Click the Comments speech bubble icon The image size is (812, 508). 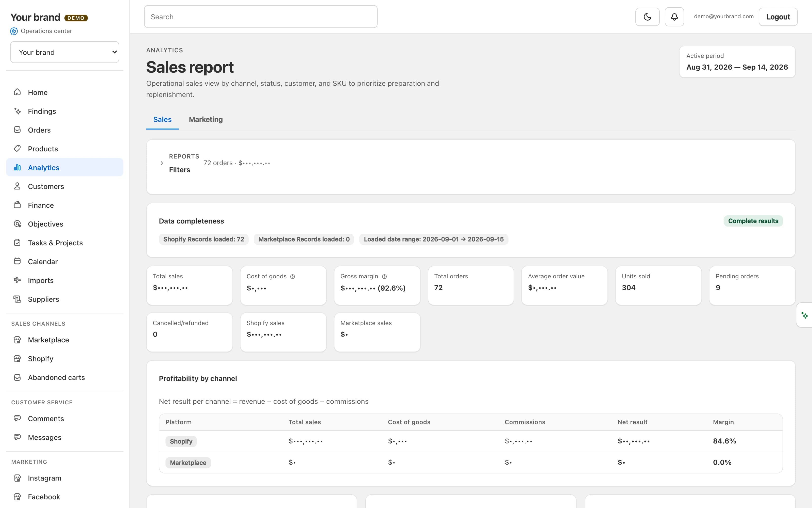(17, 418)
